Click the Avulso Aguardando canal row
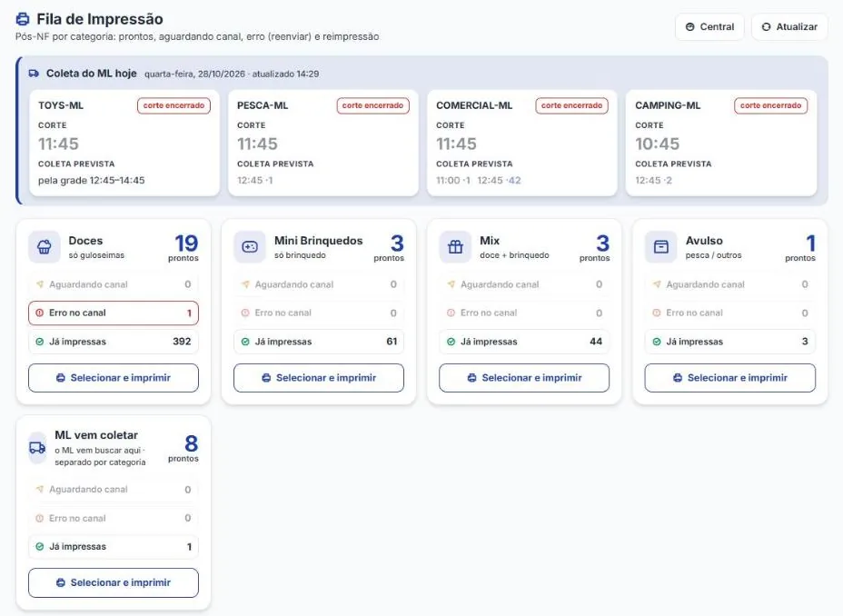 coord(730,284)
